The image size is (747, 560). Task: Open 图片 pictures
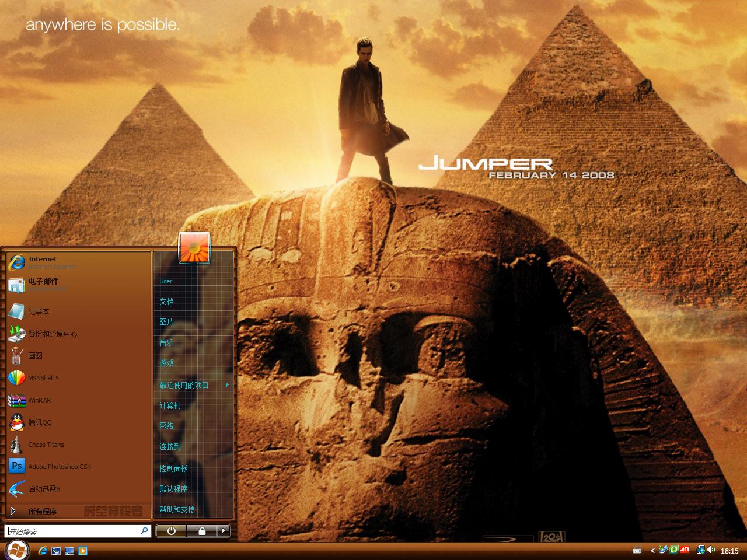tap(193, 322)
